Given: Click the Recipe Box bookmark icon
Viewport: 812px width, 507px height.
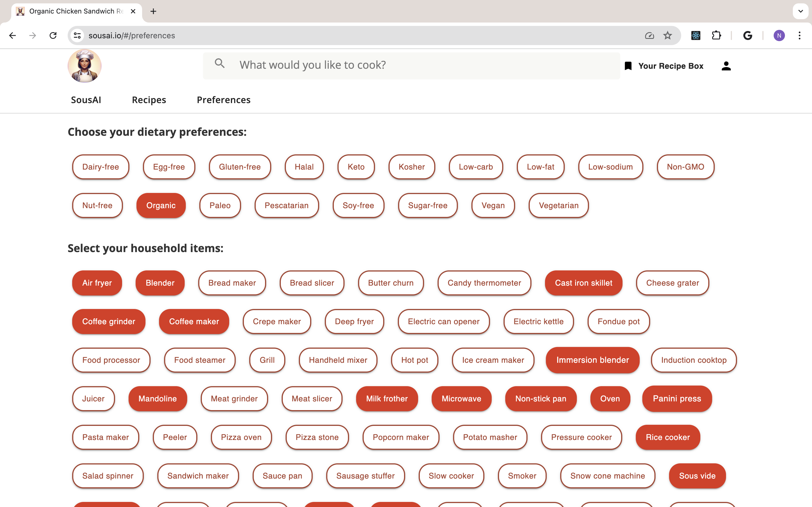Looking at the screenshot, I should click(x=628, y=65).
